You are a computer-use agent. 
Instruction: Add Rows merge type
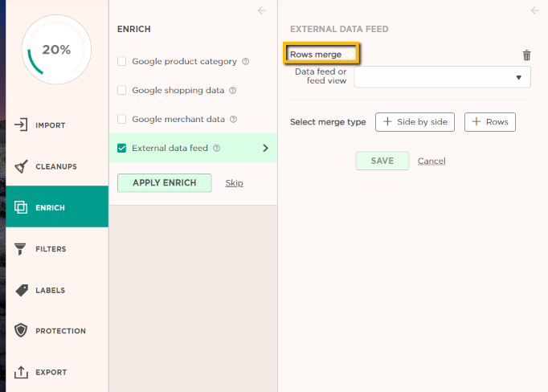pos(490,122)
